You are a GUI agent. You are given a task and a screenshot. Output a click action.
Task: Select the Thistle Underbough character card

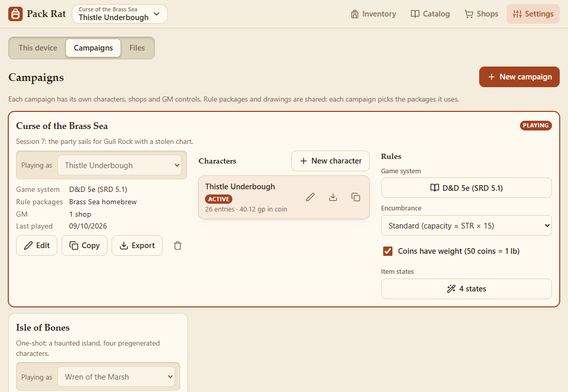tap(284, 197)
